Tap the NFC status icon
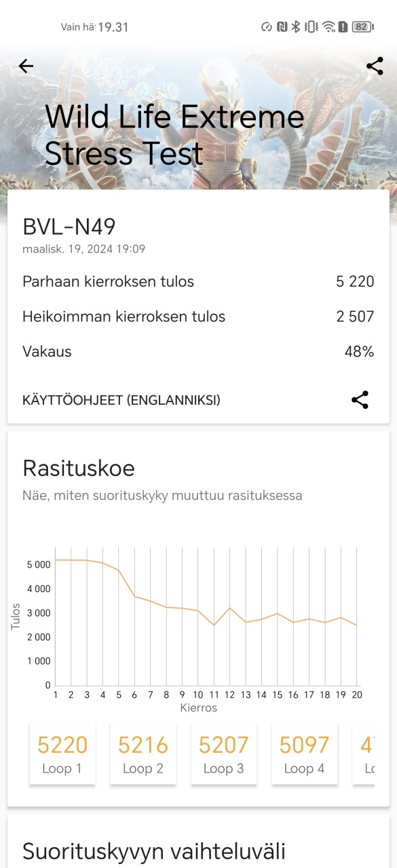 point(282,27)
